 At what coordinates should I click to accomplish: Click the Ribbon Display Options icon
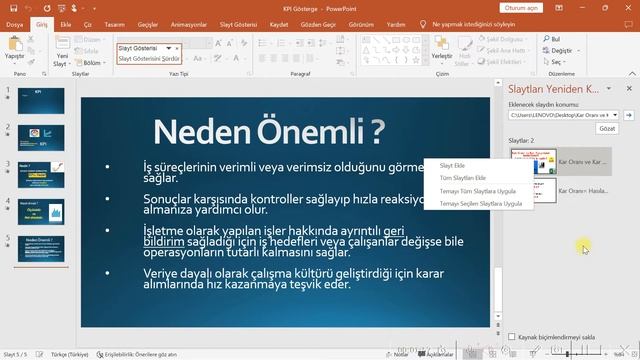tap(559, 8)
